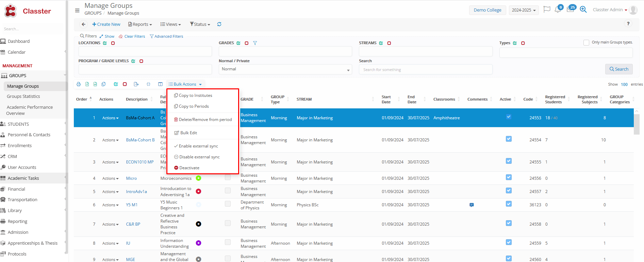Choose Deactivate in the Bulk Actions menu

[189, 168]
